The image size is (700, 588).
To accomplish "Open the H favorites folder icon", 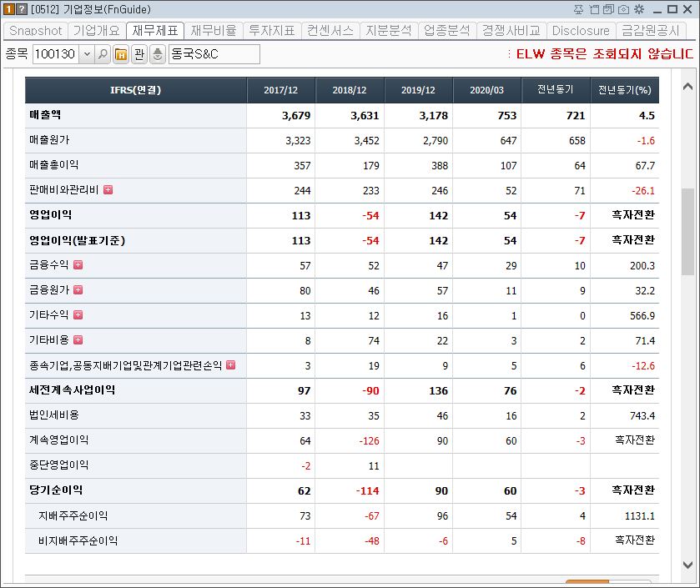I will 120,53.
